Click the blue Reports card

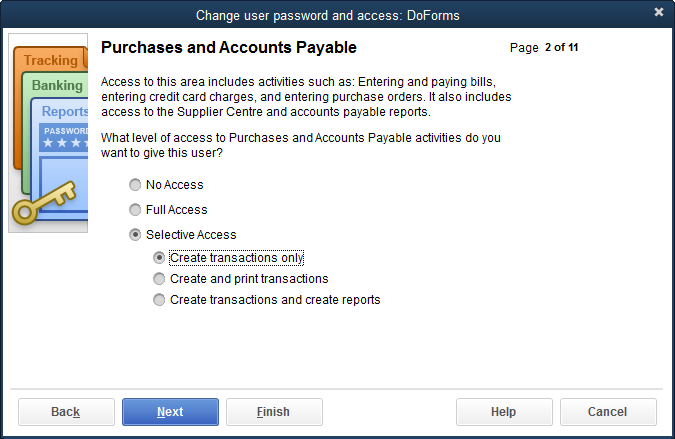pos(65,112)
